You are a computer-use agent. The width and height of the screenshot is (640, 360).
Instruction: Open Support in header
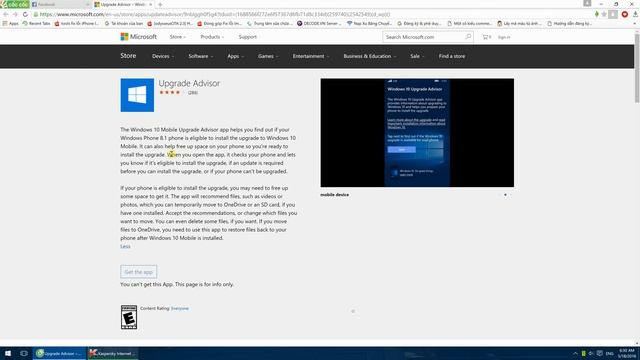(248, 37)
